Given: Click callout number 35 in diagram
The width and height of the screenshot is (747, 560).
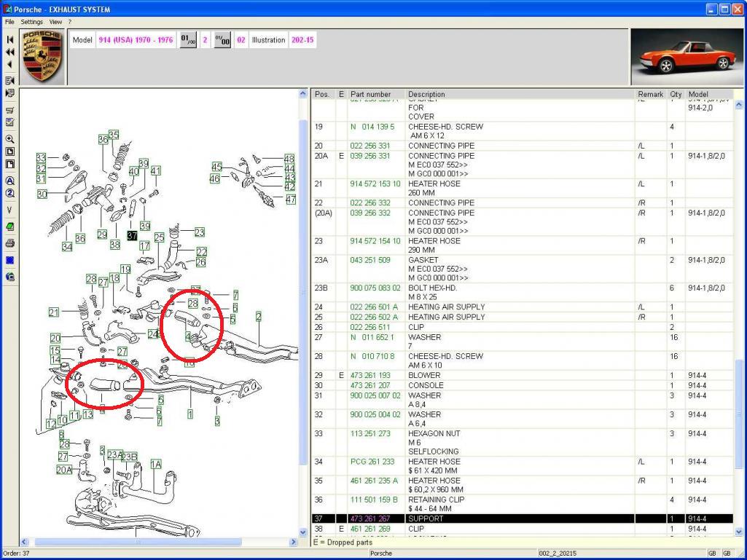Looking at the screenshot, I should click(x=114, y=135).
